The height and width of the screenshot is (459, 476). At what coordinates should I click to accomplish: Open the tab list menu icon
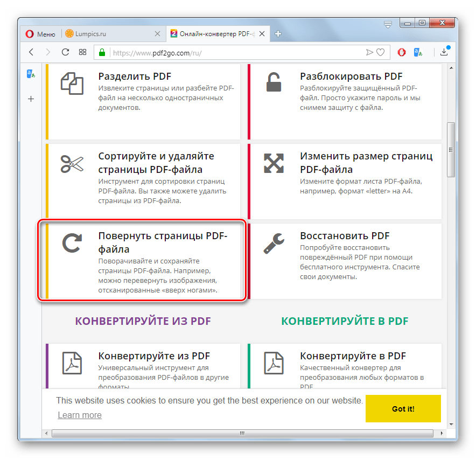(388, 24)
